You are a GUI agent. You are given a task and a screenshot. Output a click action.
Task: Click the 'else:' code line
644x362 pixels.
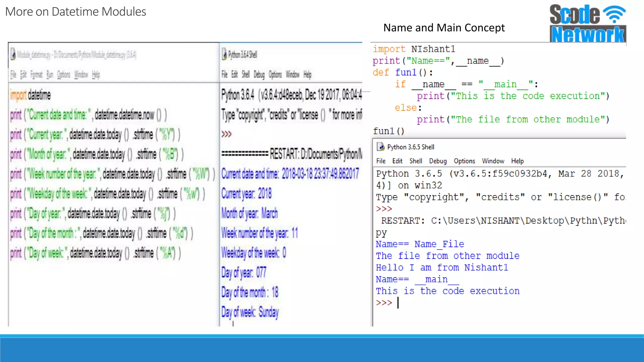[408, 108]
